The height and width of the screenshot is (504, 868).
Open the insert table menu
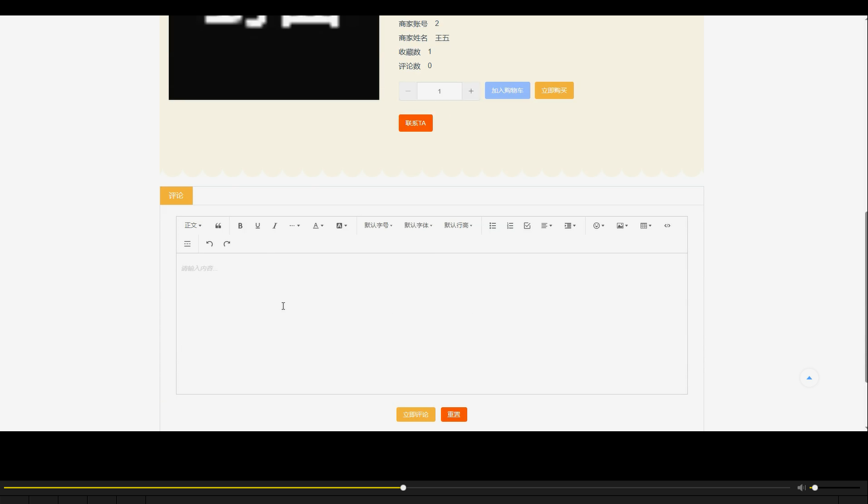[646, 226]
